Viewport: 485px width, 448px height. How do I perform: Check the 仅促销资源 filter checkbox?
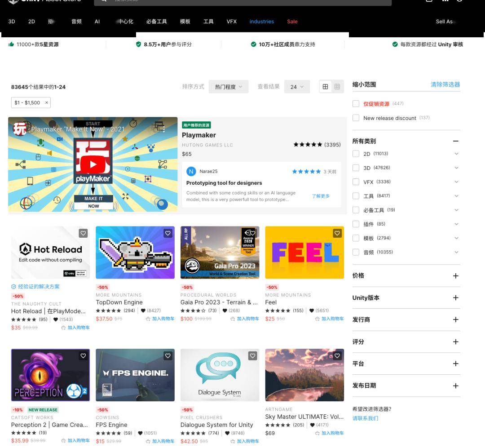[x=356, y=104]
